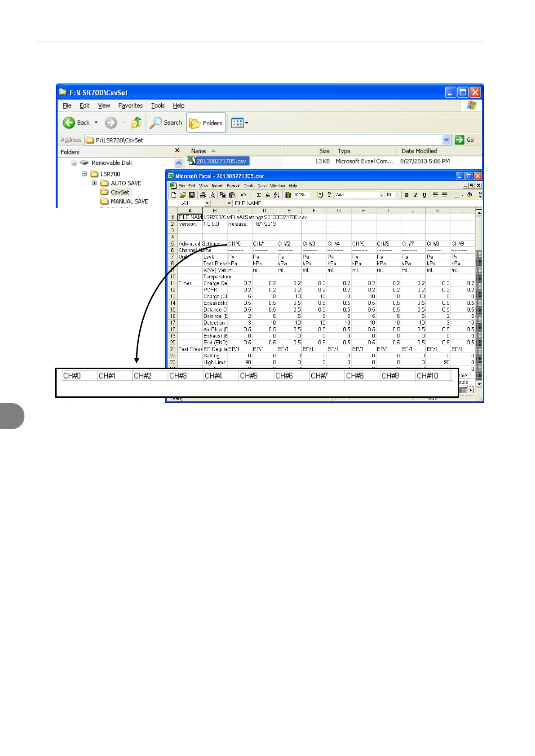Select the file 201308271705.csv
This screenshot has width=535, height=756.
pos(221,161)
